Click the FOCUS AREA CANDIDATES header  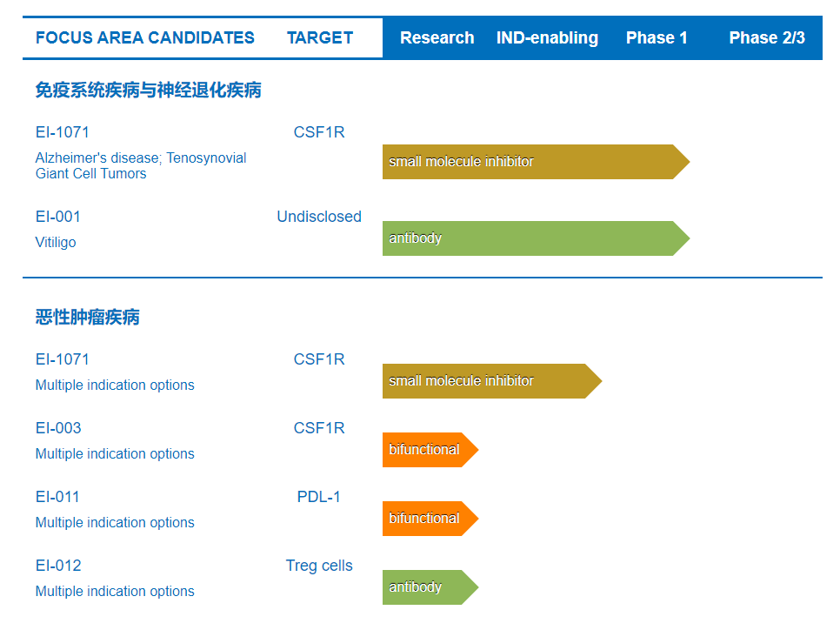pyautogui.click(x=144, y=38)
